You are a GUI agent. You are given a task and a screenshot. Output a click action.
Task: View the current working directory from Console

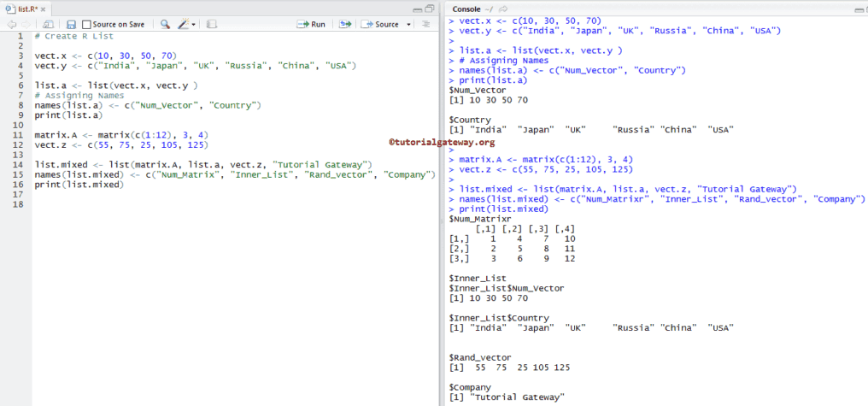tap(503, 9)
